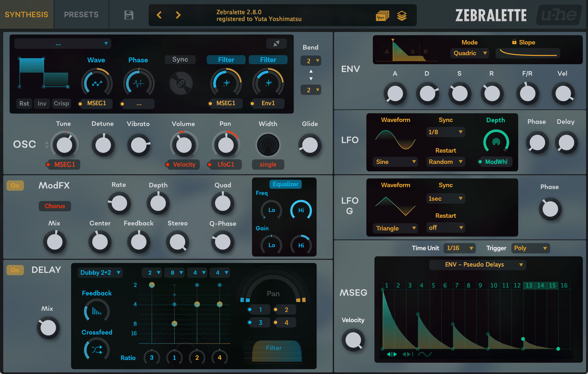Viewport: 588px width, 374px height.
Task: Click the save preset floppy disk icon
Action: point(129,15)
